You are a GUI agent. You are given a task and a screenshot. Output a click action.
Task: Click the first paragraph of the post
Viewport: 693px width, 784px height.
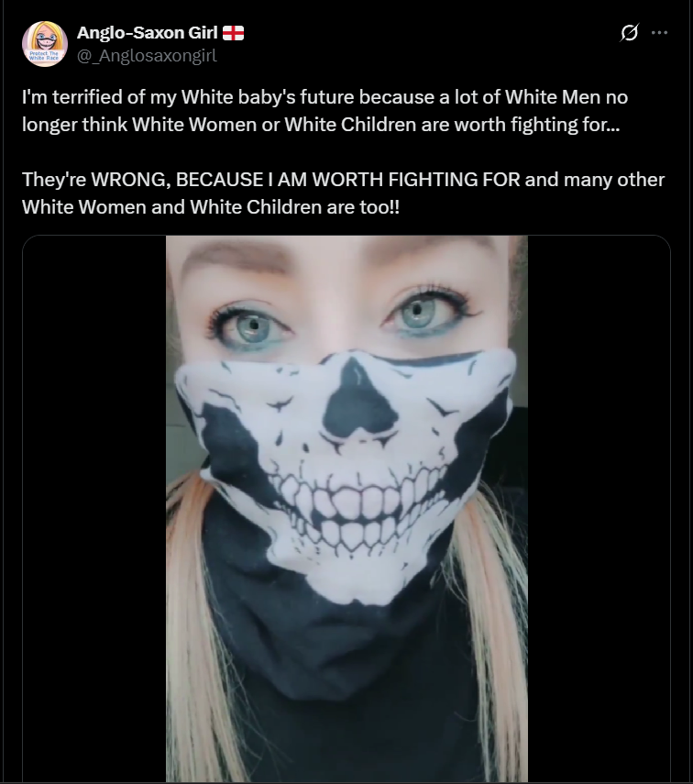point(324,111)
